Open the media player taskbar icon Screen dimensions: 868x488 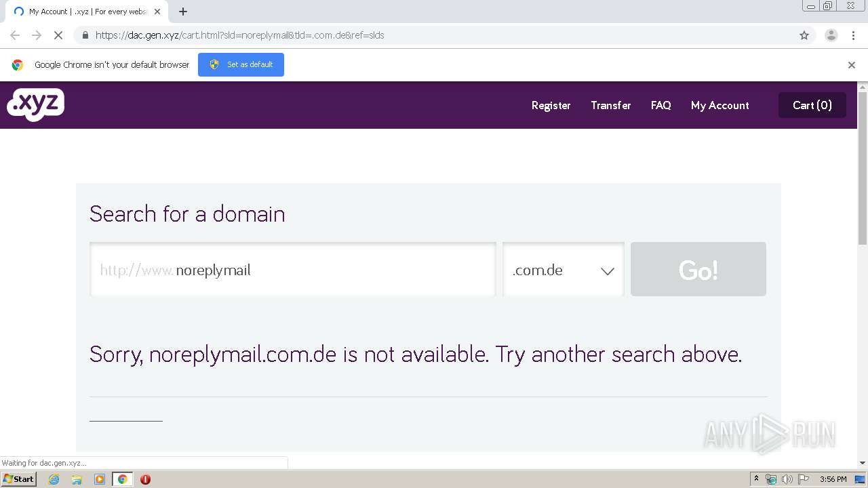(x=100, y=479)
